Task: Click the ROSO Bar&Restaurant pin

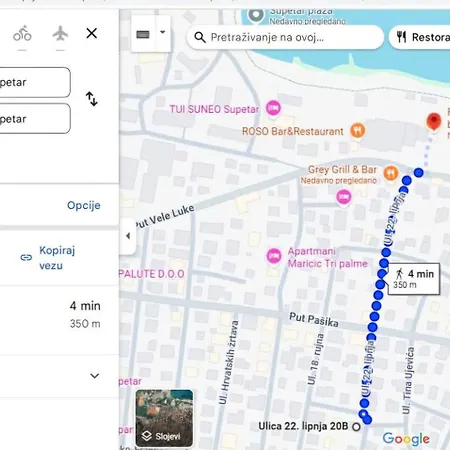Action: pos(357,130)
